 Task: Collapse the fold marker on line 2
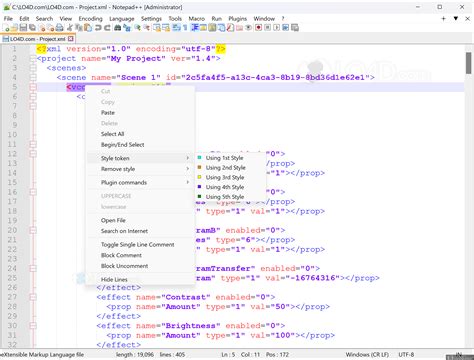33,59
